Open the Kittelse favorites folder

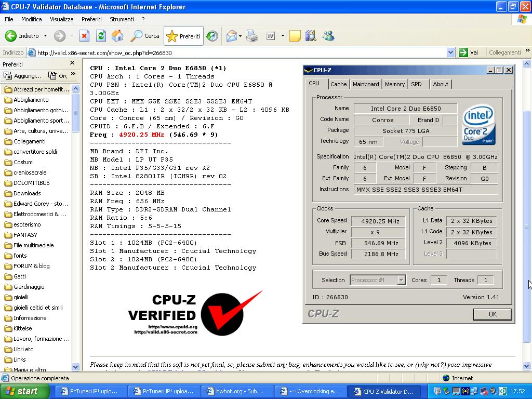coord(18,328)
